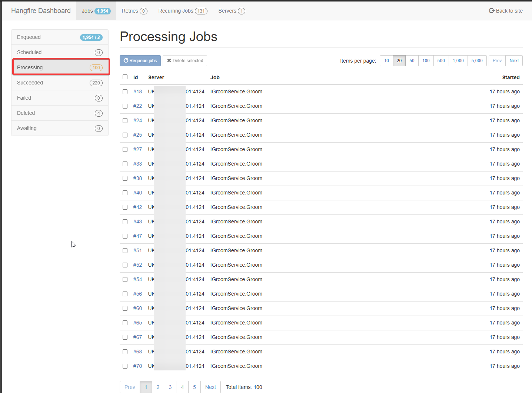This screenshot has height=393, width=532.
Task: Click the top Next page button
Action: pos(514,61)
